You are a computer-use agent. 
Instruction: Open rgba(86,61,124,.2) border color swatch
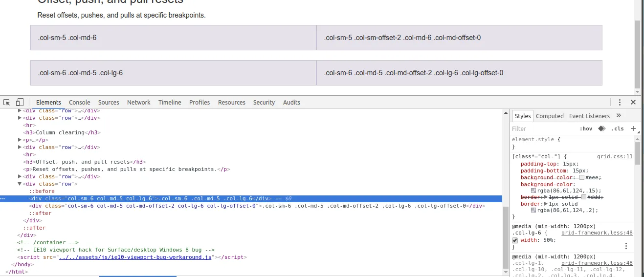(534, 210)
